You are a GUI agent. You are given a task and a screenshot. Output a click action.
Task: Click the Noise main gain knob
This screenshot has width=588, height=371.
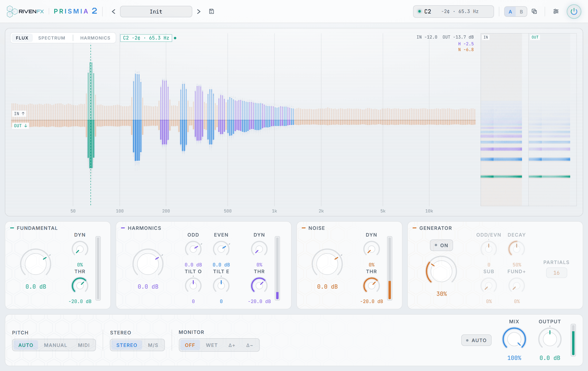327,264
